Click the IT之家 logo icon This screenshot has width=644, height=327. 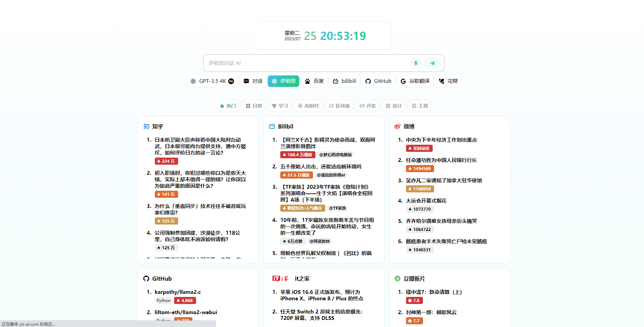[281, 279]
